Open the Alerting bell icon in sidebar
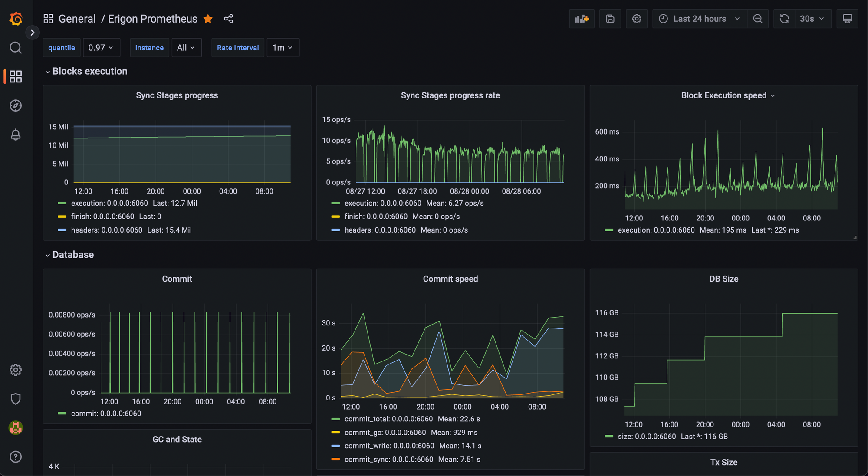Screen dimensions: 868x476 pos(16,135)
